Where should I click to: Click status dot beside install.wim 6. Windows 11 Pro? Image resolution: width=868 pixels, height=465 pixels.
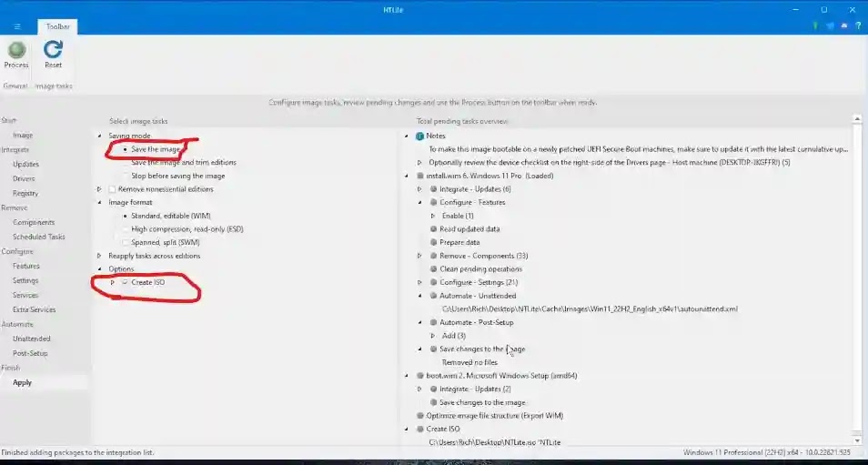[x=420, y=176]
